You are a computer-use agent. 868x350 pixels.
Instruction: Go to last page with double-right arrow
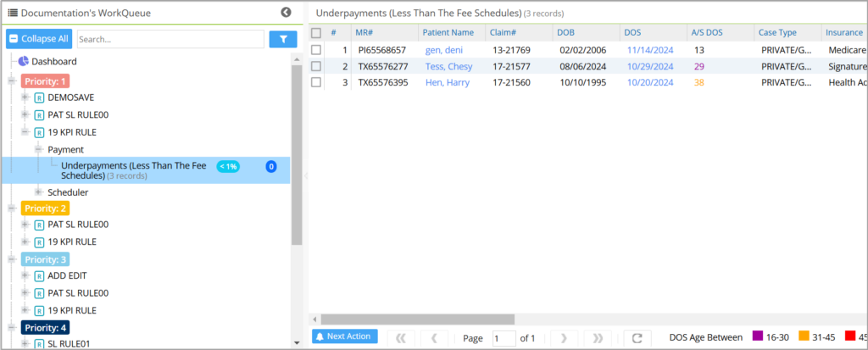click(x=598, y=338)
